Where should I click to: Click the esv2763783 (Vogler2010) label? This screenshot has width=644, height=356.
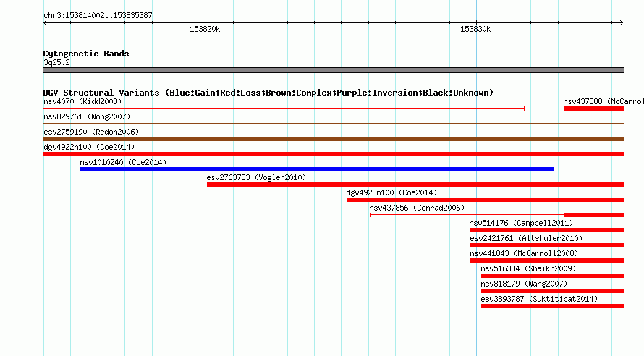(x=256, y=177)
